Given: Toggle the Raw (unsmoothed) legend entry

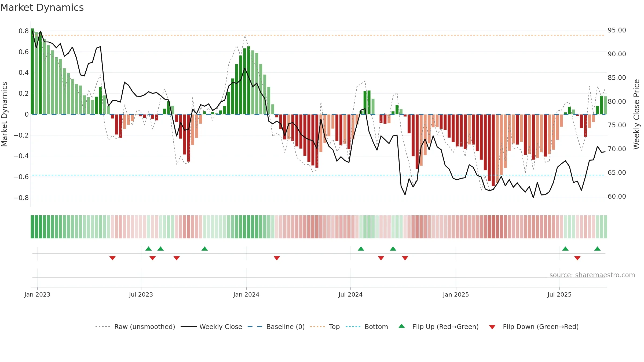Looking at the screenshot, I should [135, 327].
